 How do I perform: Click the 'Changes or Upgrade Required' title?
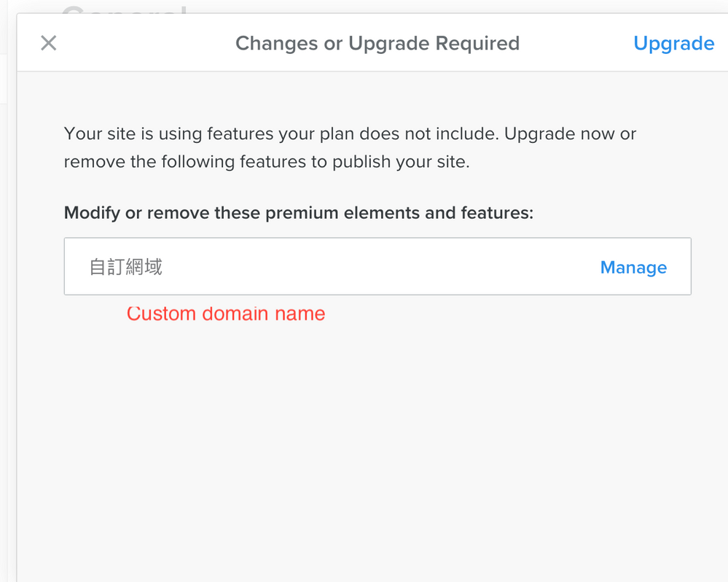pyautogui.click(x=377, y=44)
